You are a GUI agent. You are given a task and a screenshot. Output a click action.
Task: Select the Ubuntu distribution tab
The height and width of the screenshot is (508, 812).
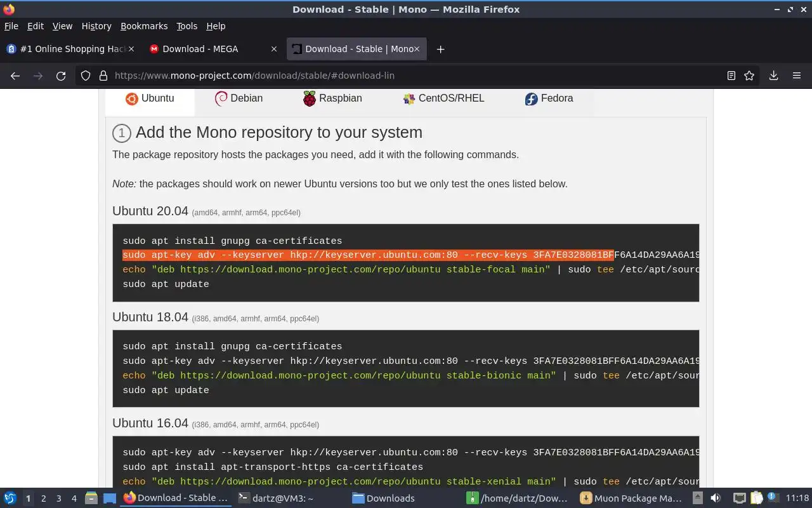coord(150,98)
